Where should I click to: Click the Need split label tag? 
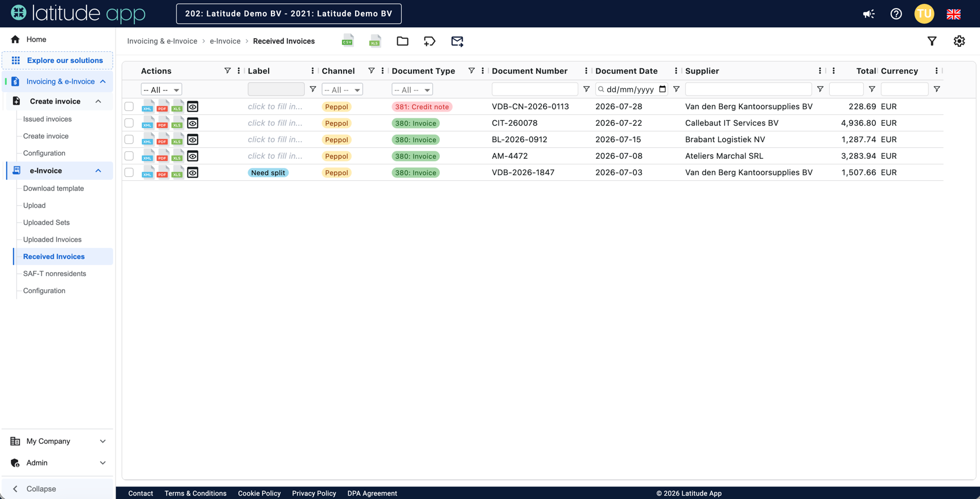point(268,172)
